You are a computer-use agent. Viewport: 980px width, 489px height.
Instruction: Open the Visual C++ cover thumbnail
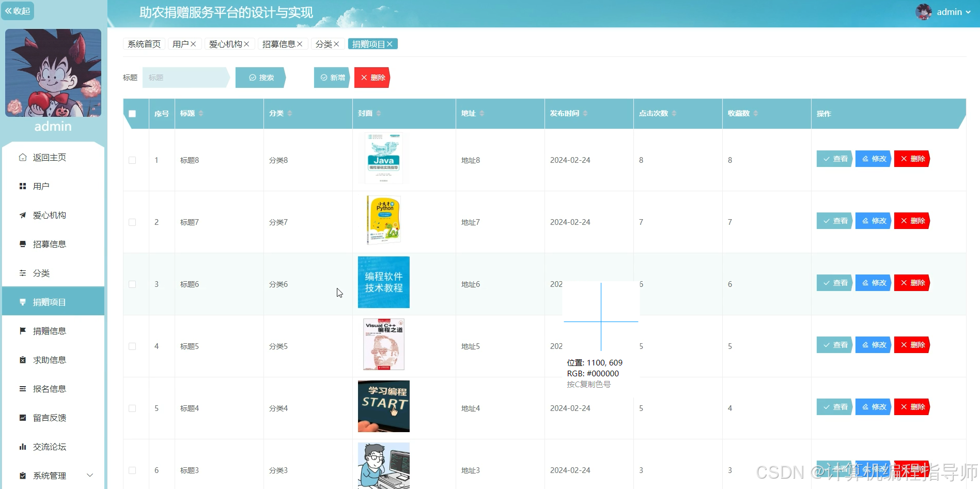384,344
